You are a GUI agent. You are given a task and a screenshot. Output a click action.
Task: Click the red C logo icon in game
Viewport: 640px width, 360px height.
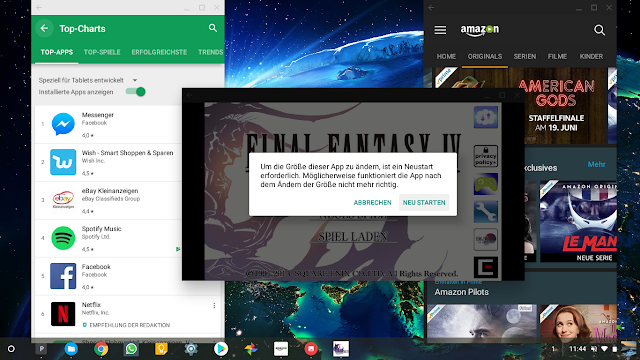click(x=486, y=267)
